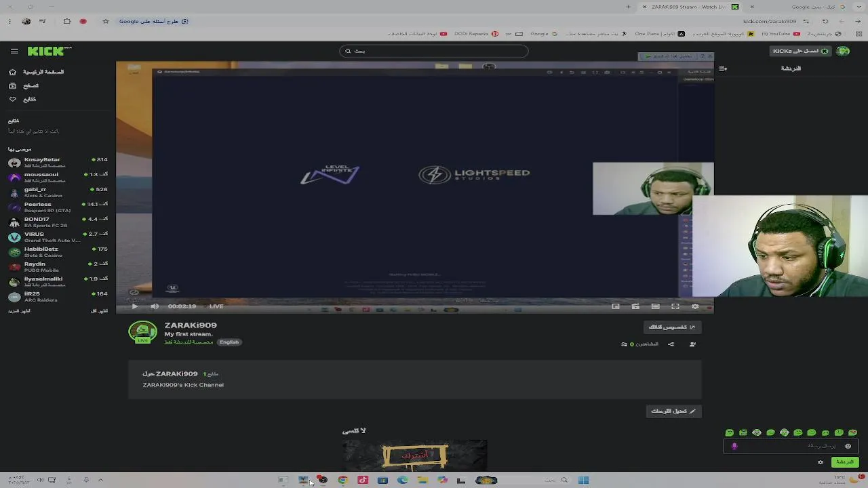Screen dimensions: 868x488
Task: Open a new browser tab
Action: [x=628, y=7]
